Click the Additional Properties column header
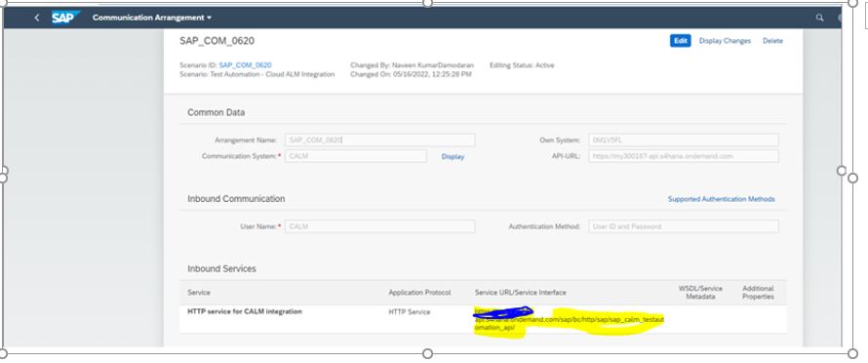 758,293
